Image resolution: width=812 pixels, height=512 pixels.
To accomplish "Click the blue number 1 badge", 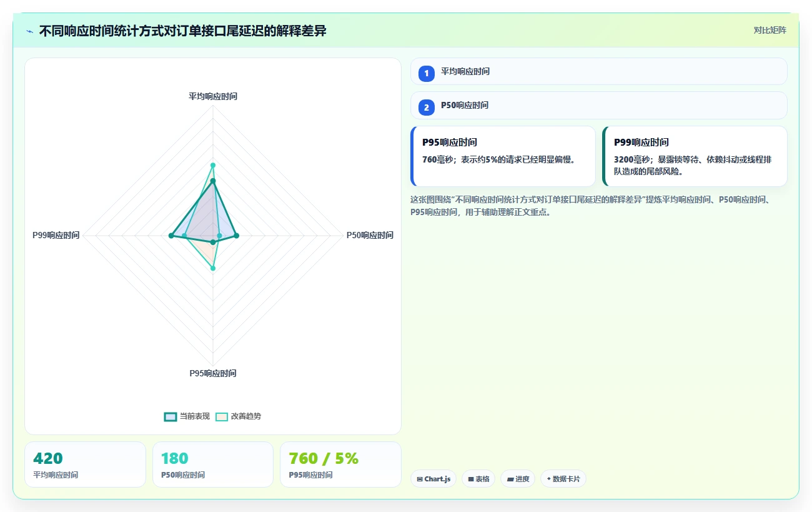I will (427, 74).
